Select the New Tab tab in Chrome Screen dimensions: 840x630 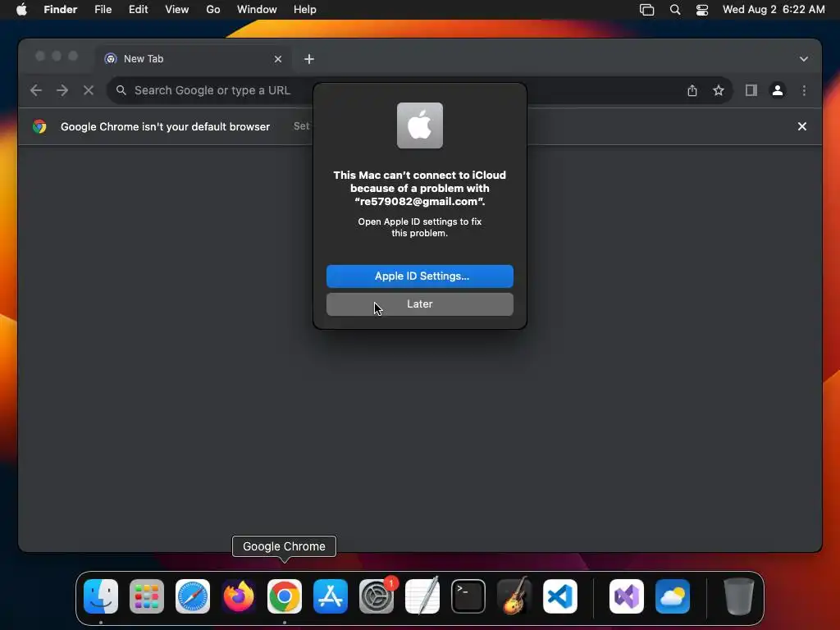coord(194,59)
